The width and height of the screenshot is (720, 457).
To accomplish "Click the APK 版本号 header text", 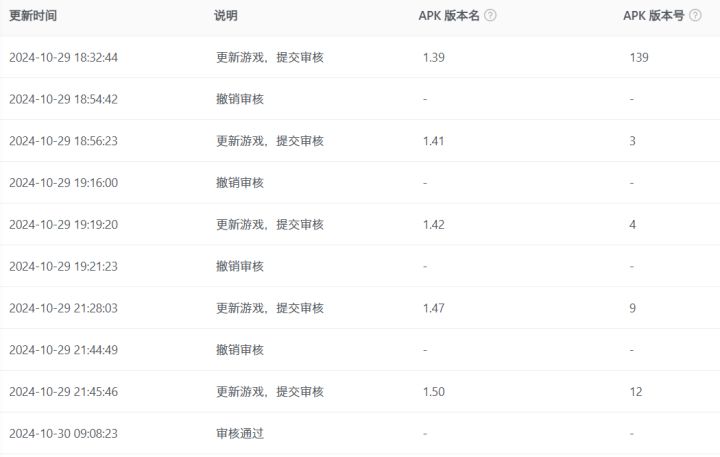I will tap(653, 16).
